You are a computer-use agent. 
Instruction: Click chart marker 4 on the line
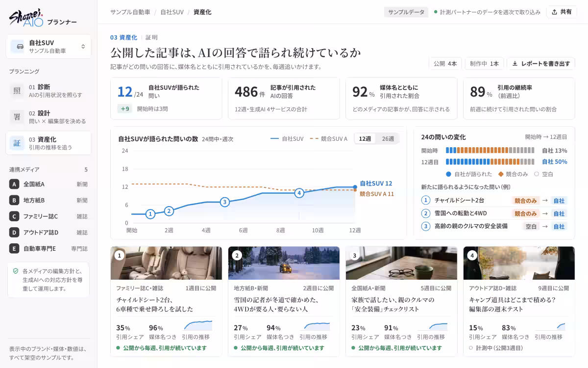299,193
